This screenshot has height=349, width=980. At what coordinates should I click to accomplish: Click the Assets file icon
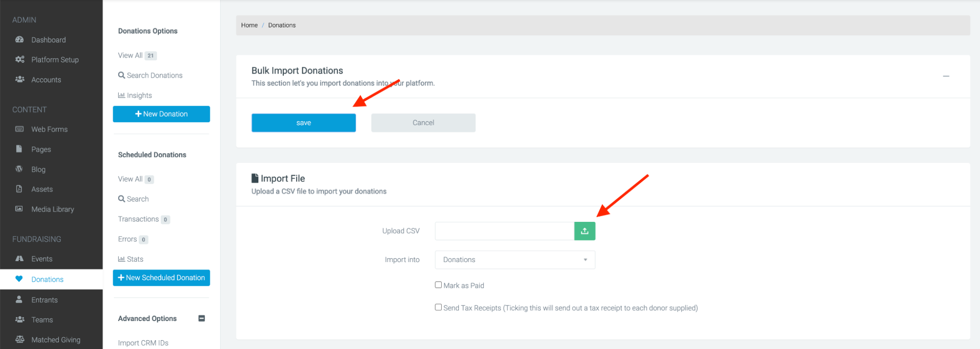pyautogui.click(x=19, y=189)
